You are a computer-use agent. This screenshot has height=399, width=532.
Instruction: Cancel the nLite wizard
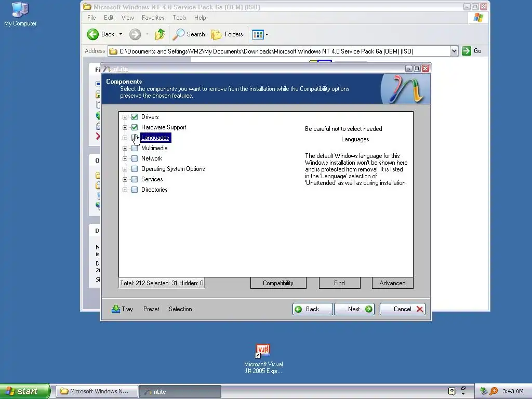403,309
